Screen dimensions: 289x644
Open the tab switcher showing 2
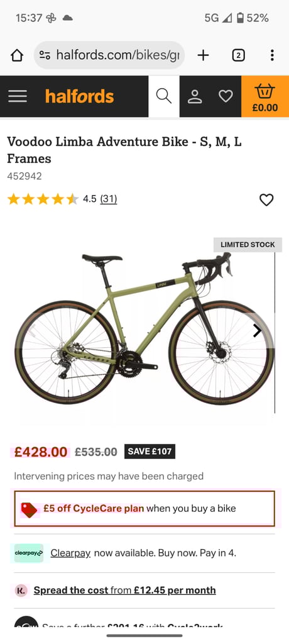point(239,55)
